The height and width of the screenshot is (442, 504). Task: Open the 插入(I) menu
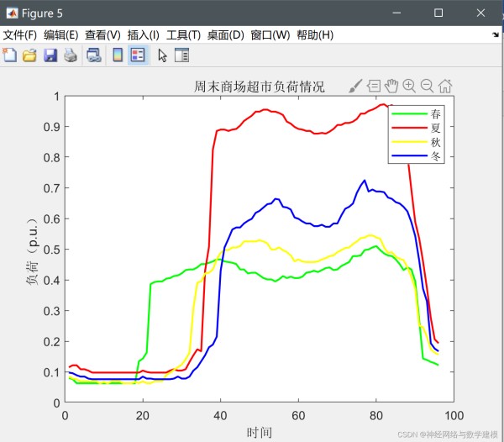pyautogui.click(x=143, y=34)
